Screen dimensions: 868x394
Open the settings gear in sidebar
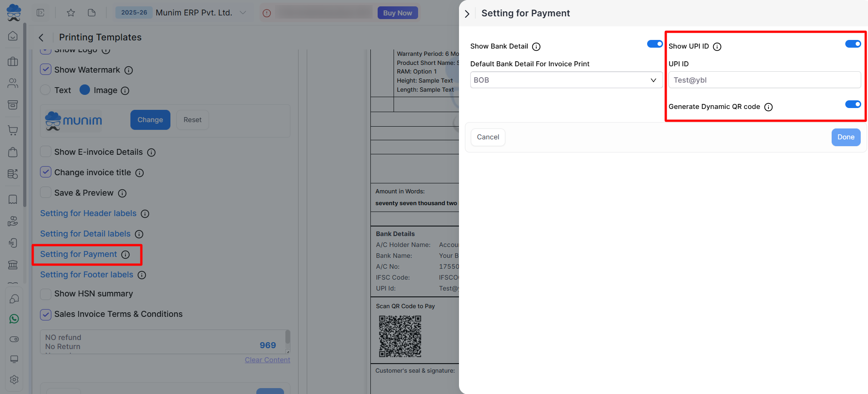pyautogui.click(x=14, y=379)
